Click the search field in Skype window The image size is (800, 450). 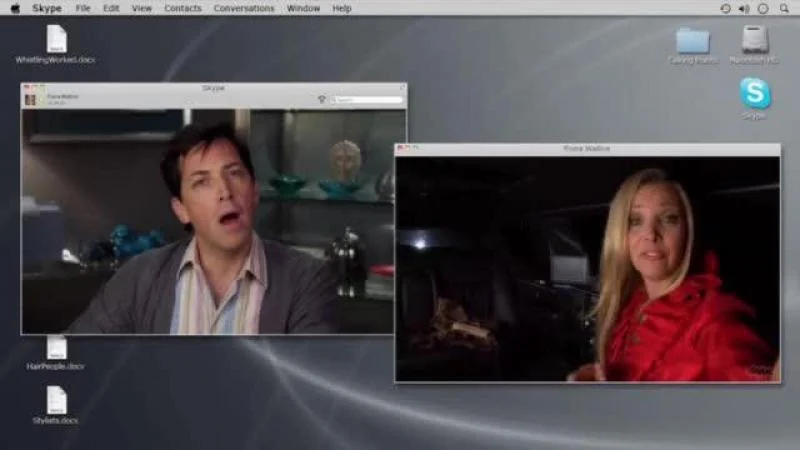click(x=367, y=99)
